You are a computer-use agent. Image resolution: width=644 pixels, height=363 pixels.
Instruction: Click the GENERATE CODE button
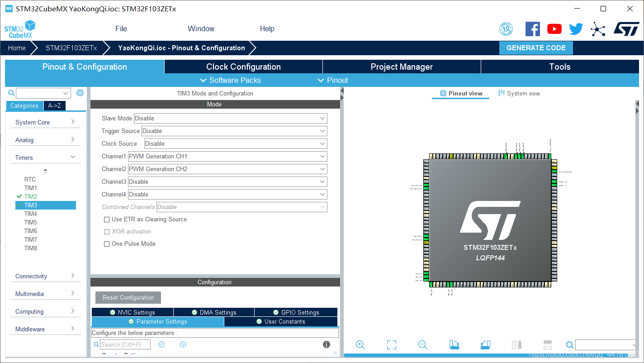click(536, 48)
